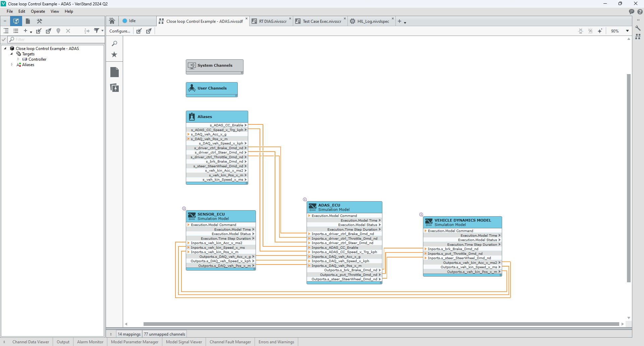This screenshot has width=644, height=346.
Task: Expand the Aliases tree node
Action: pyautogui.click(x=12, y=65)
